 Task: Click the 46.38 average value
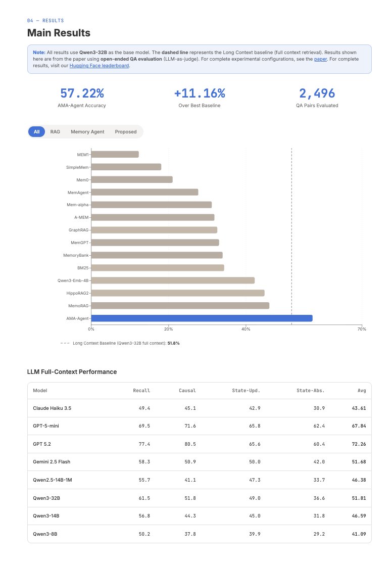click(x=359, y=480)
